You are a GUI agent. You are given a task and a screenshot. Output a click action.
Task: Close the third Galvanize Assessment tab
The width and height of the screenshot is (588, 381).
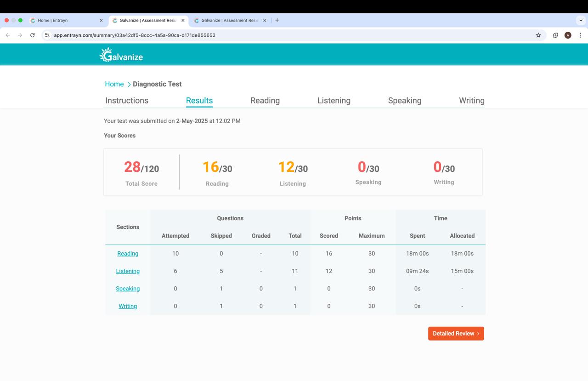coord(265,20)
